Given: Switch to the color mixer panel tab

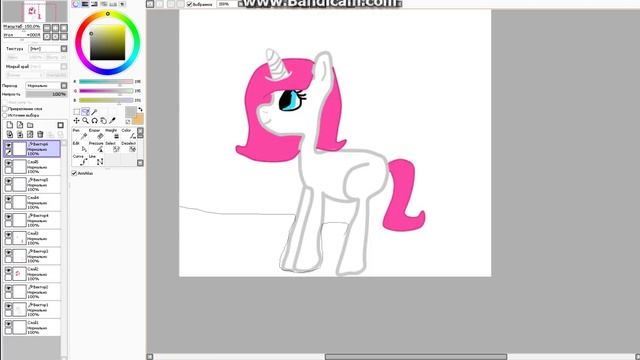Looking at the screenshot, I should [x=104, y=4].
